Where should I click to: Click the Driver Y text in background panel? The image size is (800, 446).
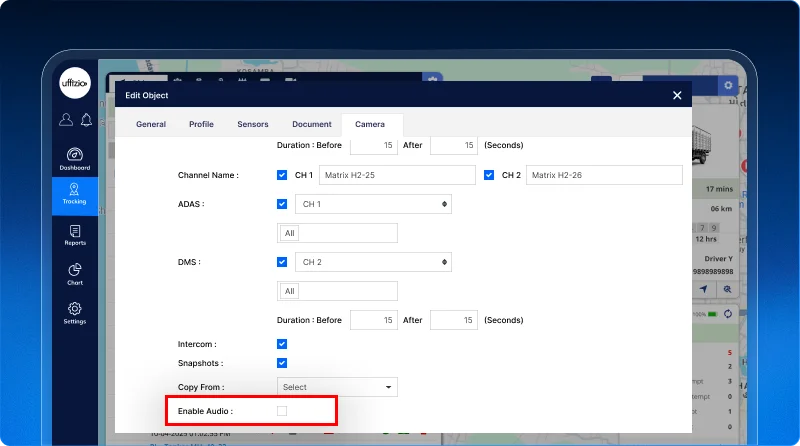[x=718, y=259]
